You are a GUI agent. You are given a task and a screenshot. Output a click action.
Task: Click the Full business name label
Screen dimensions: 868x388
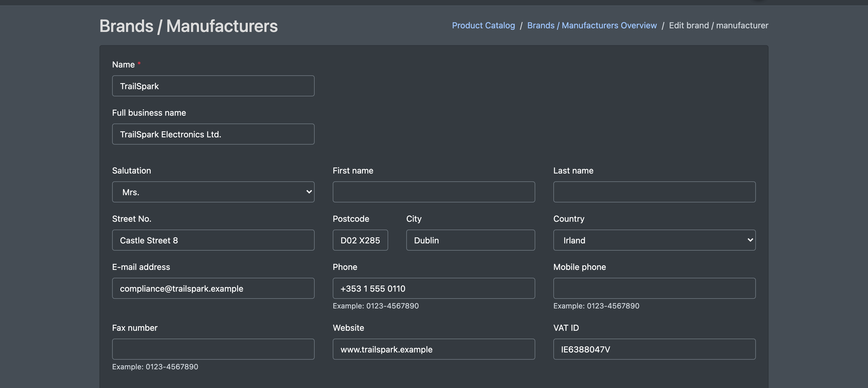point(149,112)
